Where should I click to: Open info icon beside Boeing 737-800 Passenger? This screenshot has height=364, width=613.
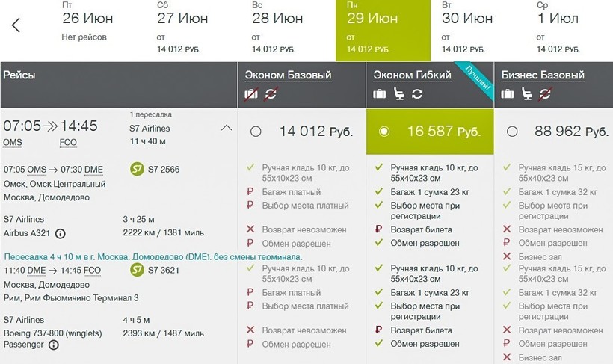click(54, 345)
